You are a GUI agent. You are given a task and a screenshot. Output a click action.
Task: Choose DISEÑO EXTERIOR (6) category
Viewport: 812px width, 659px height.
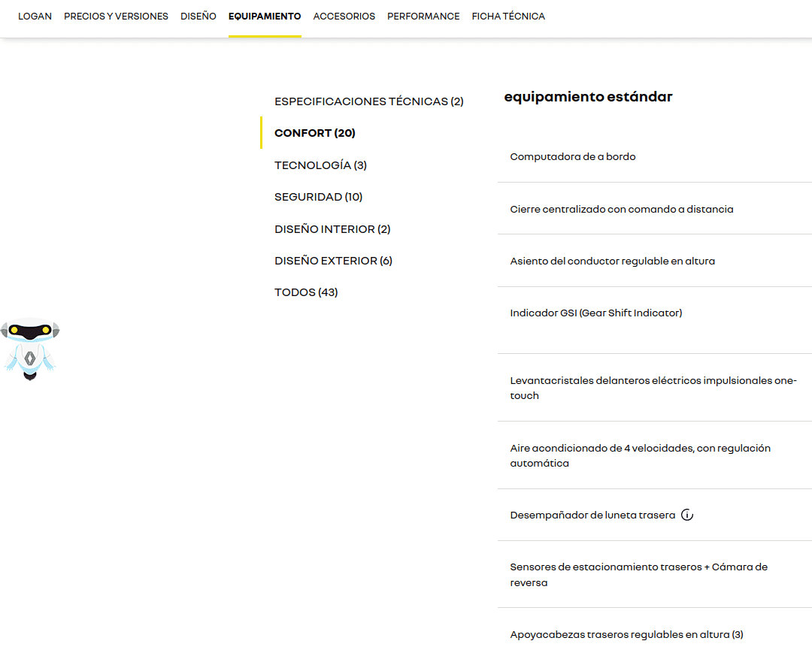coord(333,261)
